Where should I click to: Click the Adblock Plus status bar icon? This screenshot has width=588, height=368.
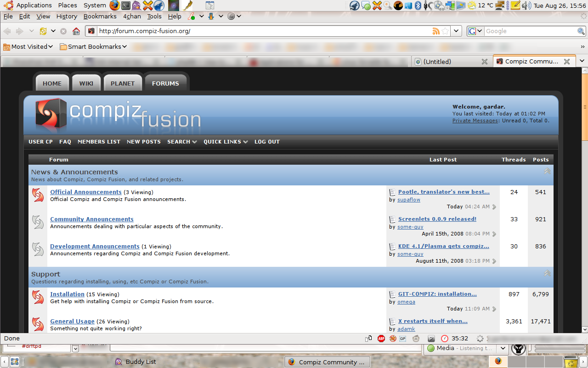coord(381,339)
